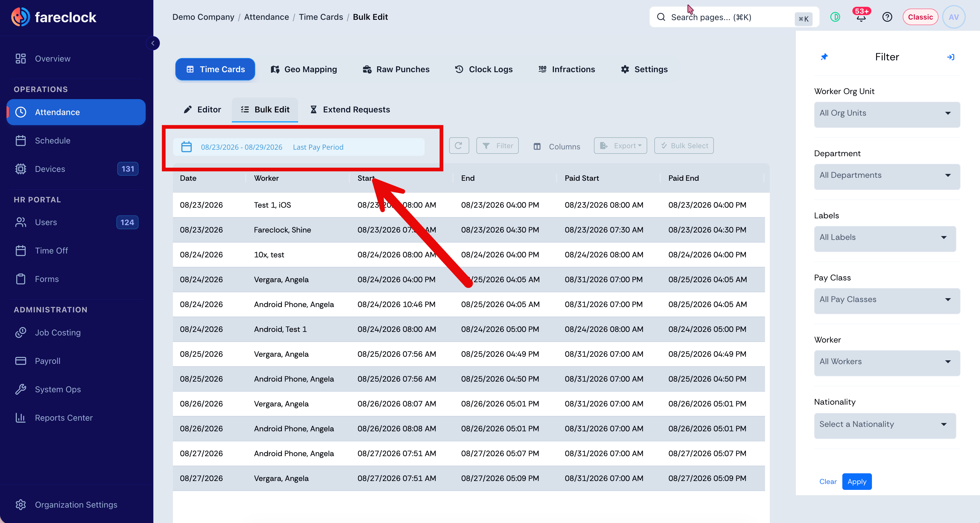Open the Extend Requests tab
This screenshot has width=980, height=523.
pos(350,109)
